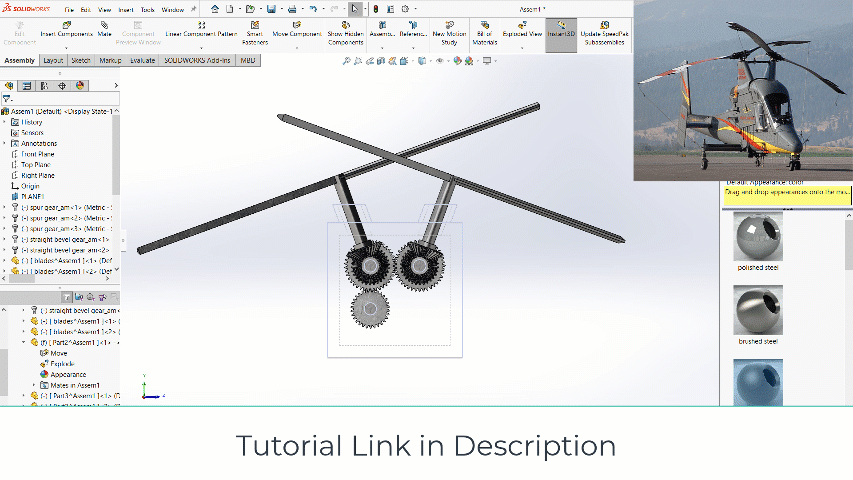Viewport: 853px width, 480px height.
Task: Open Options gear icon in top toolbar
Action: pyautogui.click(x=405, y=9)
